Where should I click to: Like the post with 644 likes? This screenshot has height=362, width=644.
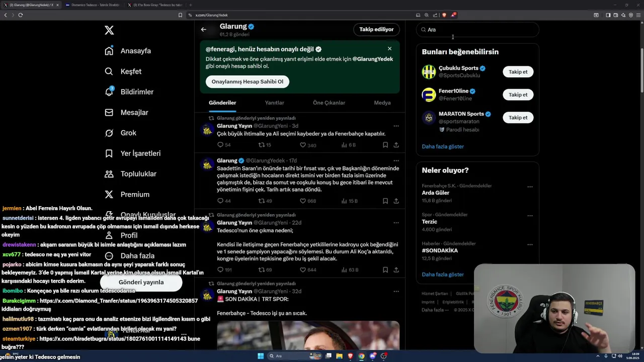pos(308,269)
